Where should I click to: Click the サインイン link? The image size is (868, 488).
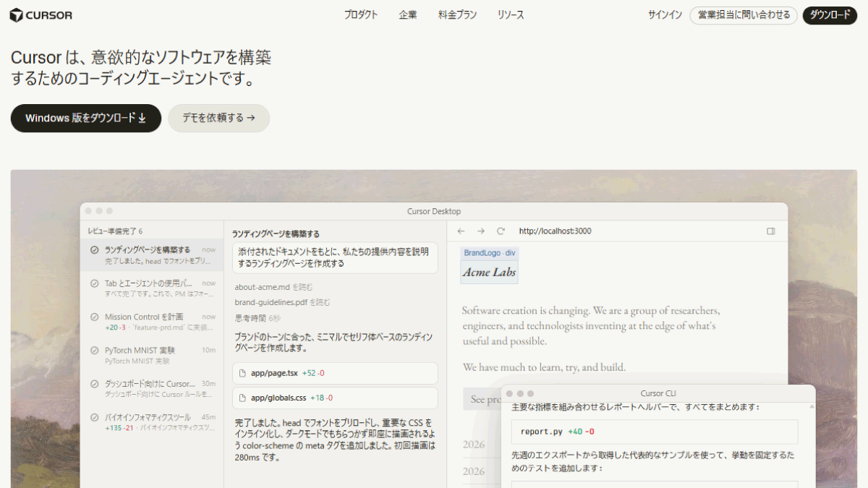pyautogui.click(x=665, y=15)
